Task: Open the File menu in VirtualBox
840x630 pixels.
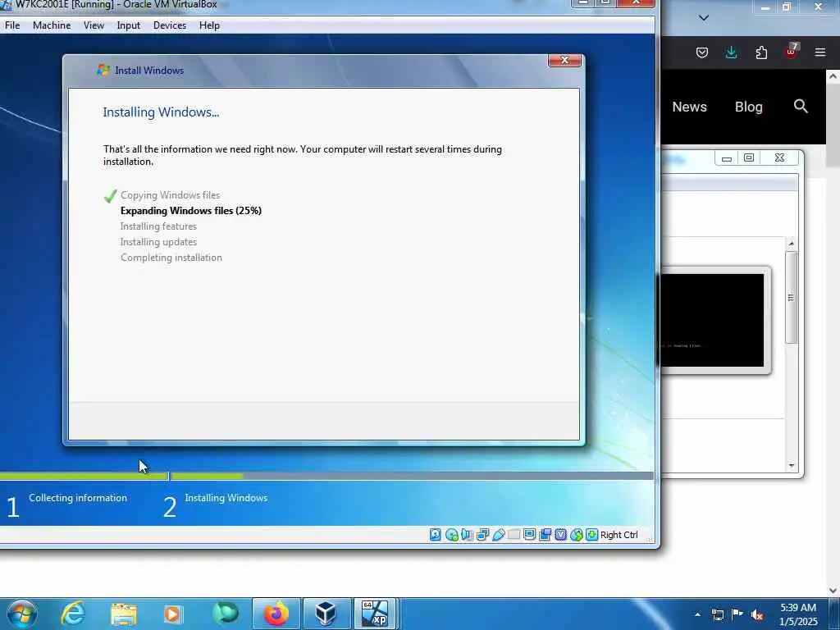Action: [x=12, y=25]
